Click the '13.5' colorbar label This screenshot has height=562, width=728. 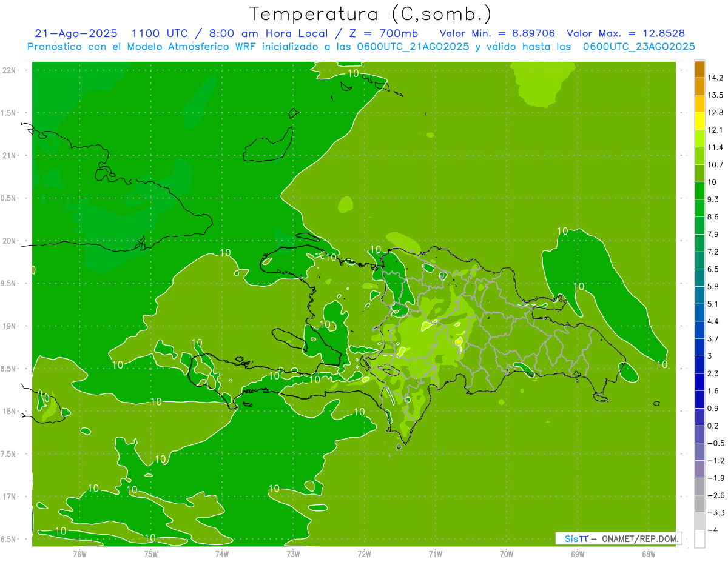point(716,95)
